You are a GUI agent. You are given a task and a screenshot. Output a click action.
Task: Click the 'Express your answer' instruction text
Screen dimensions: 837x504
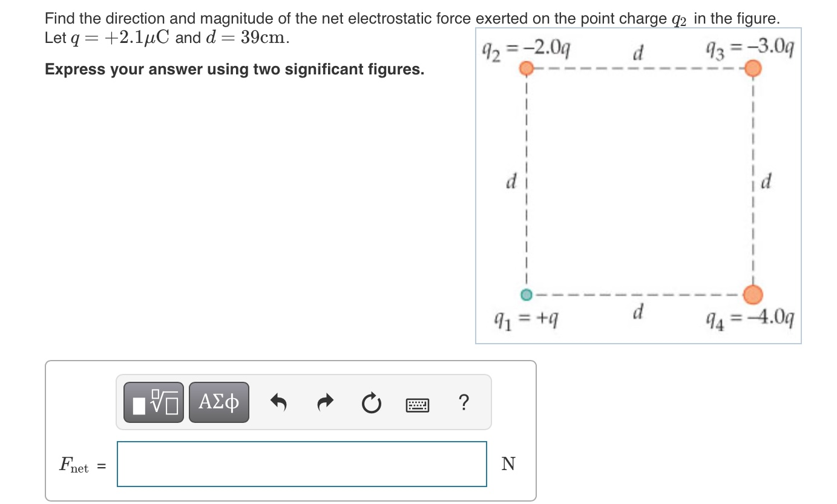[x=234, y=70]
